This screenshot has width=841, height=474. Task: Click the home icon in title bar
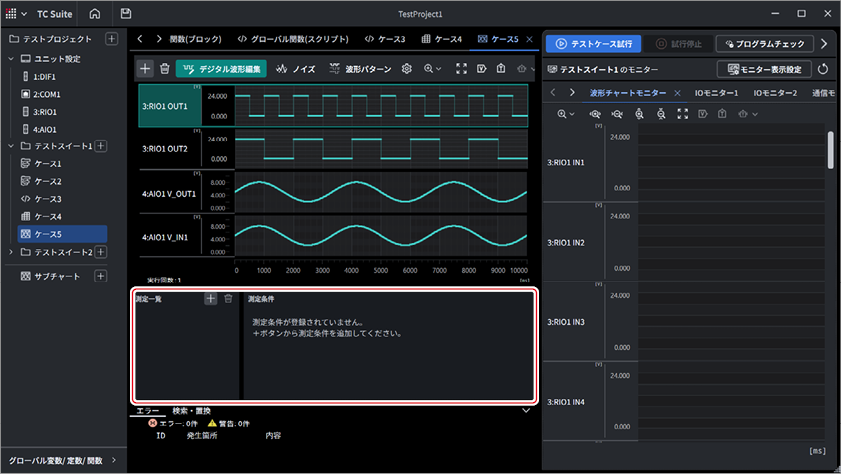coord(94,14)
